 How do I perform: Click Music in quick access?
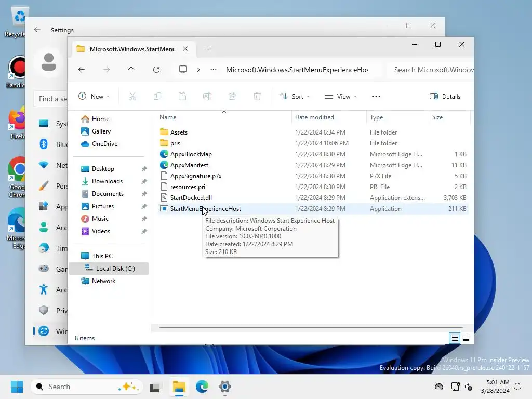100,219
